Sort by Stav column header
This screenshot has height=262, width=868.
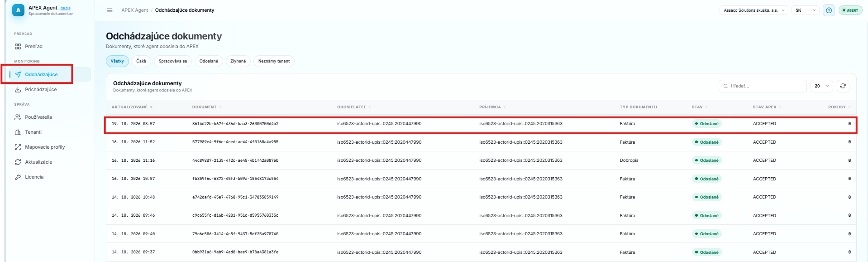tap(700, 107)
